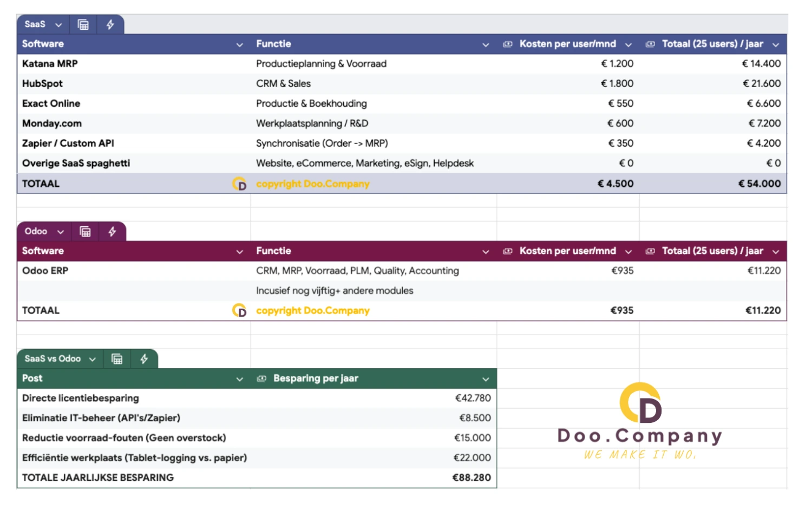Select the € 4.500 monthly total cell
The width and height of the screenshot is (812, 510).
[x=568, y=184]
